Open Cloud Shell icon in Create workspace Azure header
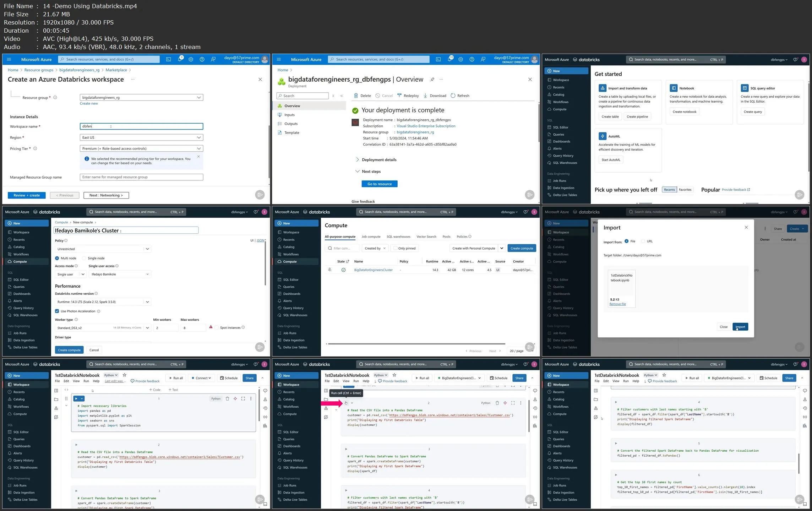The width and height of the screenshot is (812, 511). [169, 59]
